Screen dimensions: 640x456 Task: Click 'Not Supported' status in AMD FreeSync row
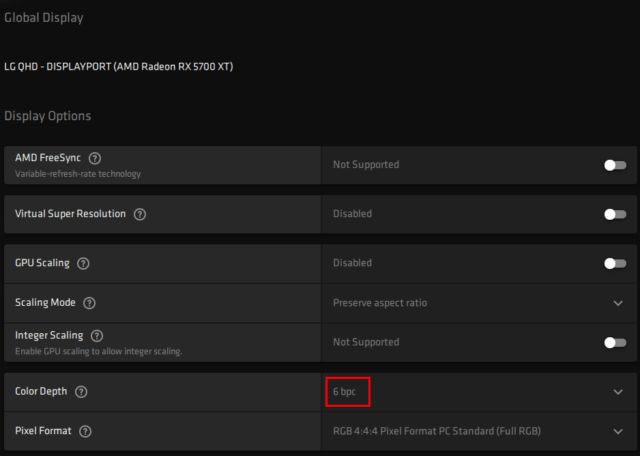click(x=366, y=165)
